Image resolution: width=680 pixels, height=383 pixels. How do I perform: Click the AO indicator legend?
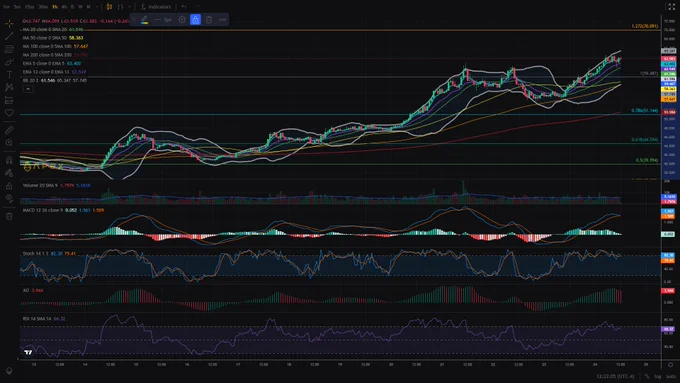point(33,291)
